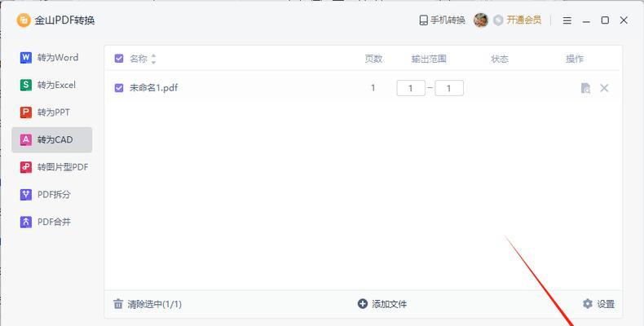Open the PDF拆分 tool

51,194
